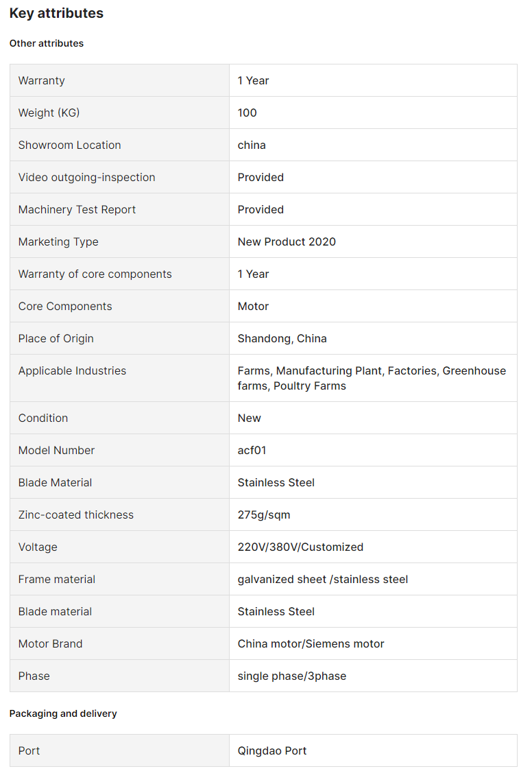Click the Motor Brand Siemens motor value
Image resolution: width=532 pixels, height=782 pixels.
[x=311, y=644]
